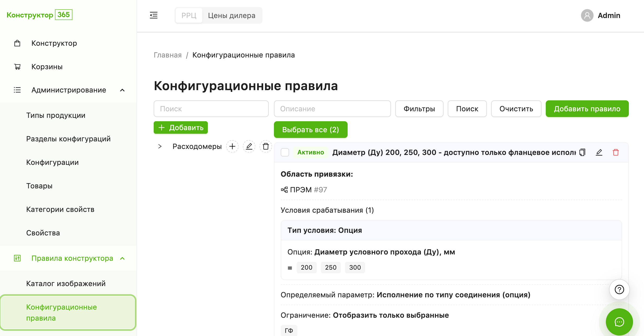Focus the Описание input field
The image size is (644, 336).
click(x=332, y=109)
